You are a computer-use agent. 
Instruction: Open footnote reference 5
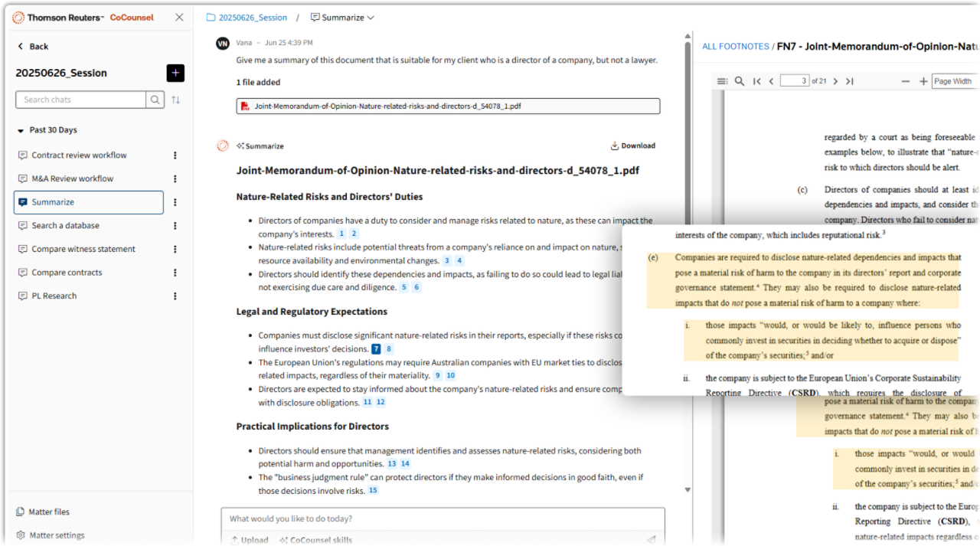coord(404,287)
